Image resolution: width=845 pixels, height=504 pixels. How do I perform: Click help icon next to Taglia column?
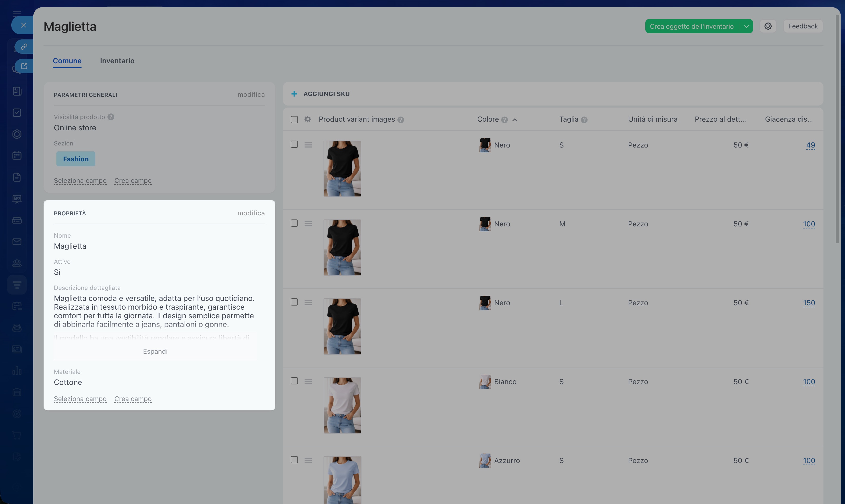tap(584, 120)
